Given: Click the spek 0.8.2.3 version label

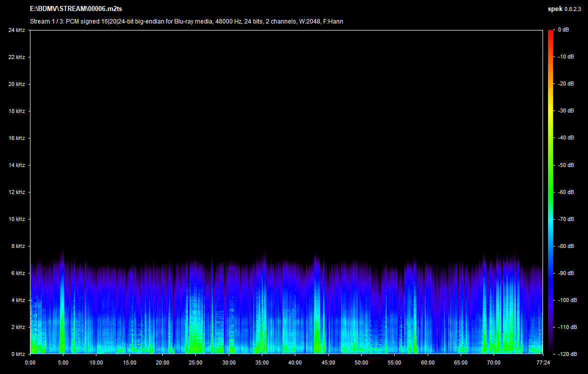Looking at the screenshot, I should coord(564,9).
